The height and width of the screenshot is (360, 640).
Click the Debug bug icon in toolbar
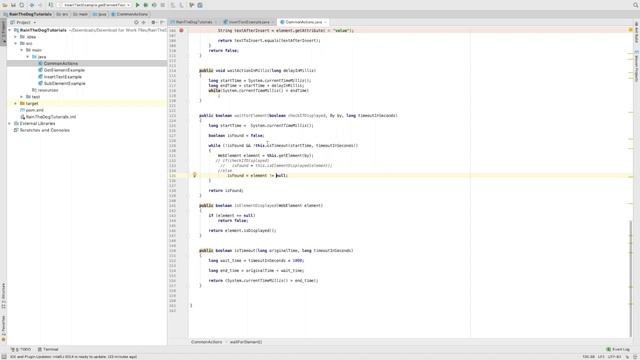point(146,5)
